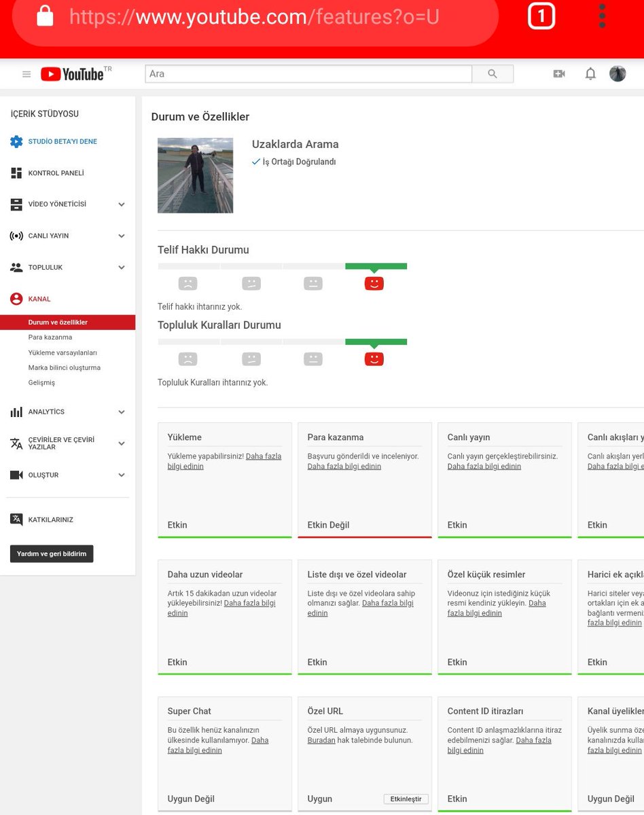Open the account avatar menu
Viewport: 644px width, 815px height.
click(618, 74)
